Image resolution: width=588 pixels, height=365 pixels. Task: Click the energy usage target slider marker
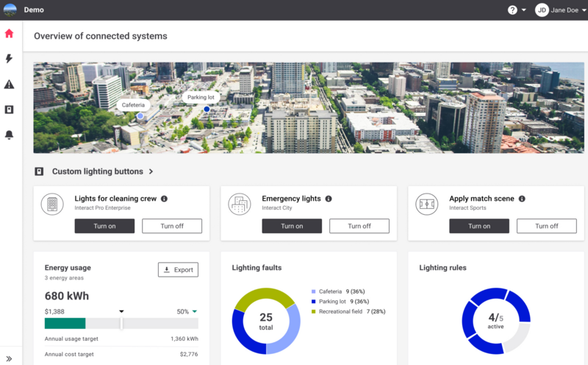122,322
